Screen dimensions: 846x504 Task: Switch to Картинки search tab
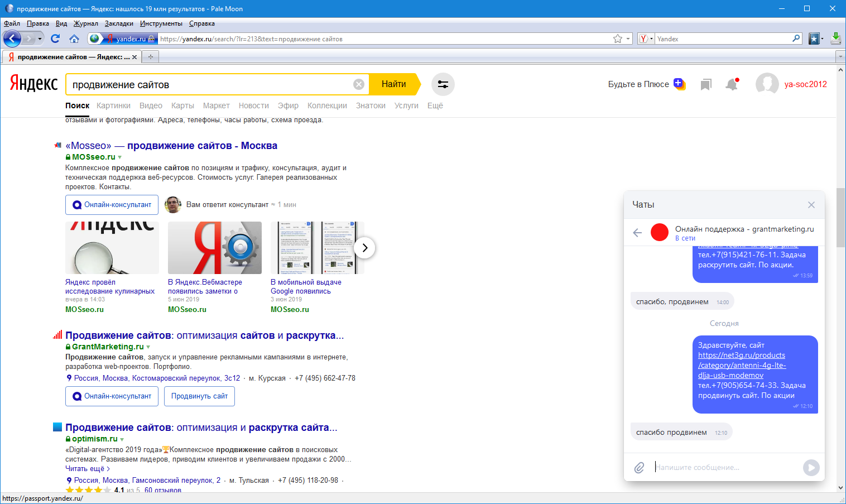pyautogui.click(x=113, y=105)
